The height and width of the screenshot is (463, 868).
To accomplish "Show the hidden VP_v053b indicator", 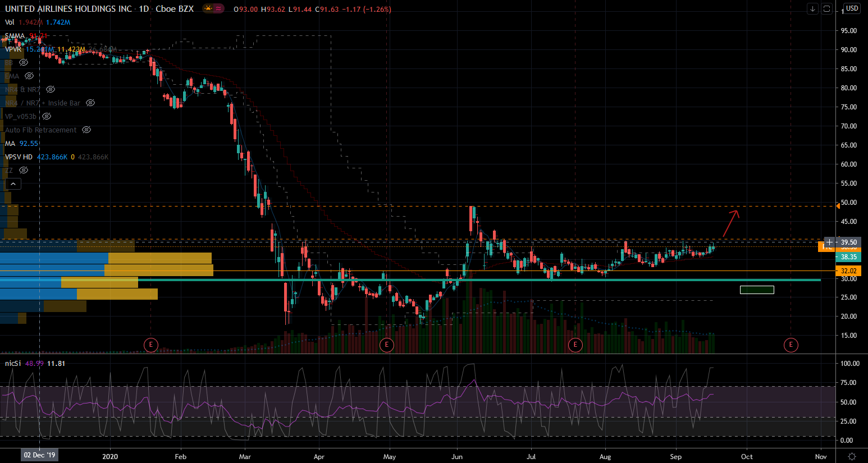I will (47, 117).
